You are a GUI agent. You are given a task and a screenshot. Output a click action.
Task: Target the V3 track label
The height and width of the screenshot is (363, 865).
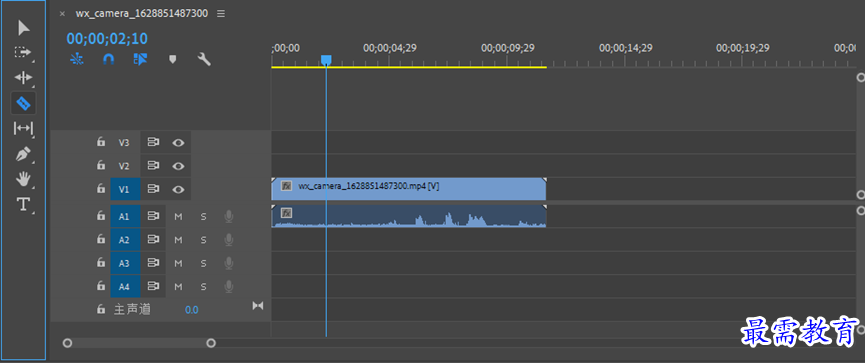[x=124, y=142]
